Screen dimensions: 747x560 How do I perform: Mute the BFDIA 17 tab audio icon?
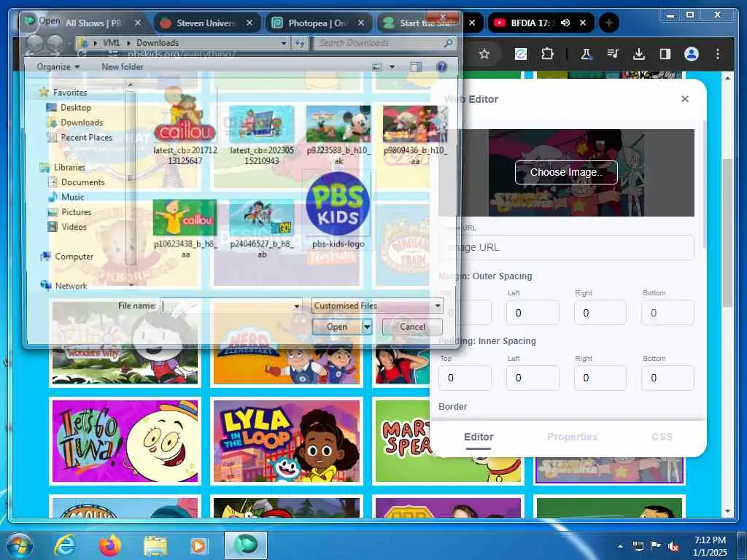click(565, 23)
